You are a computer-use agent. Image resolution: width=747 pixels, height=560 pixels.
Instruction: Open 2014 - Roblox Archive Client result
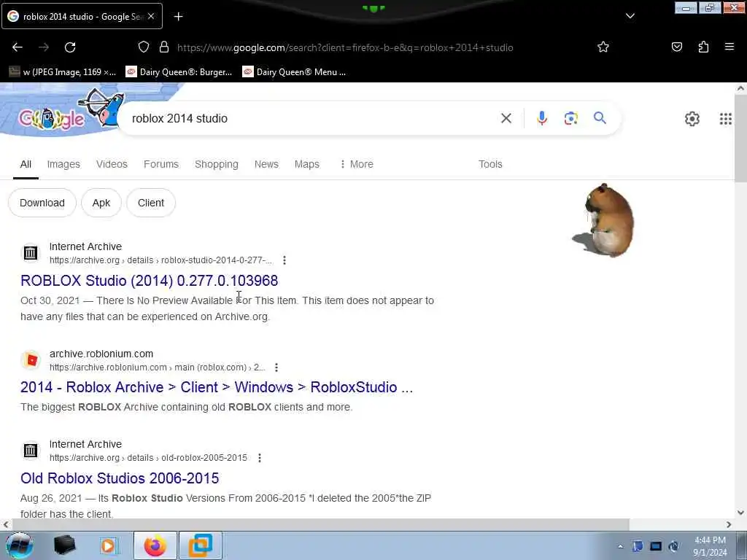217,387
